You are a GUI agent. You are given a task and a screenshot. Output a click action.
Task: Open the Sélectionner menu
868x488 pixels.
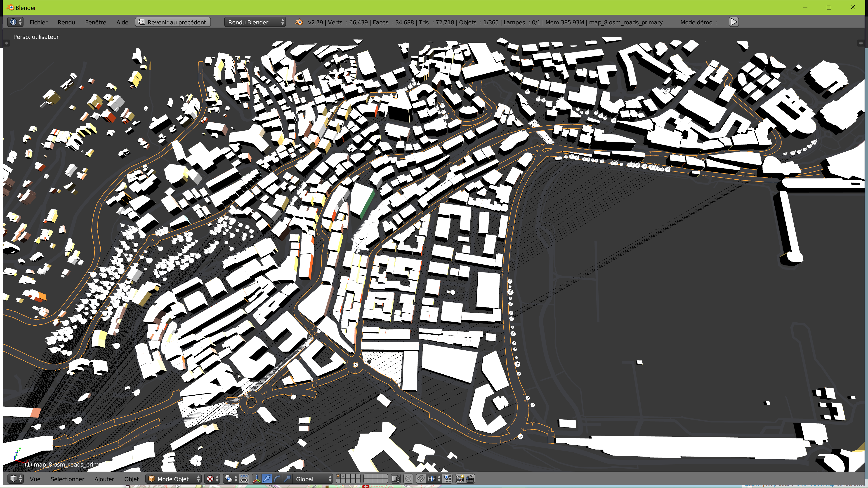(x=67, y=479)
